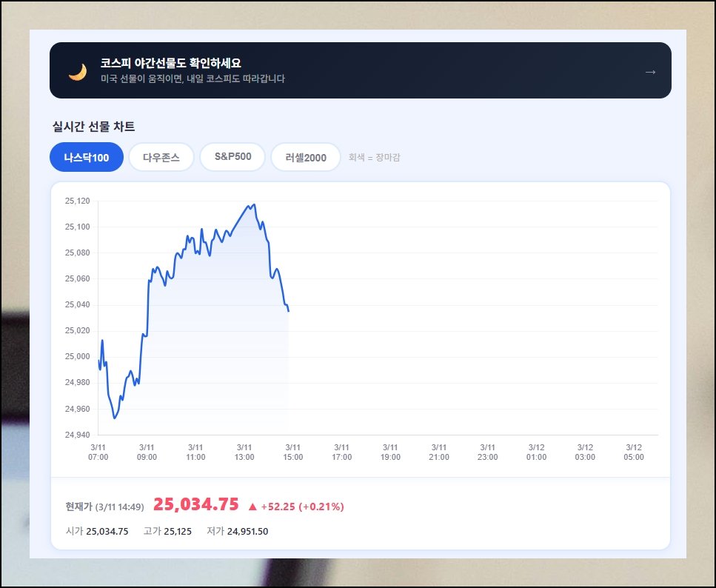
Task: Click the 3/11 19:00 time label
Action: (x=390, y=452)
